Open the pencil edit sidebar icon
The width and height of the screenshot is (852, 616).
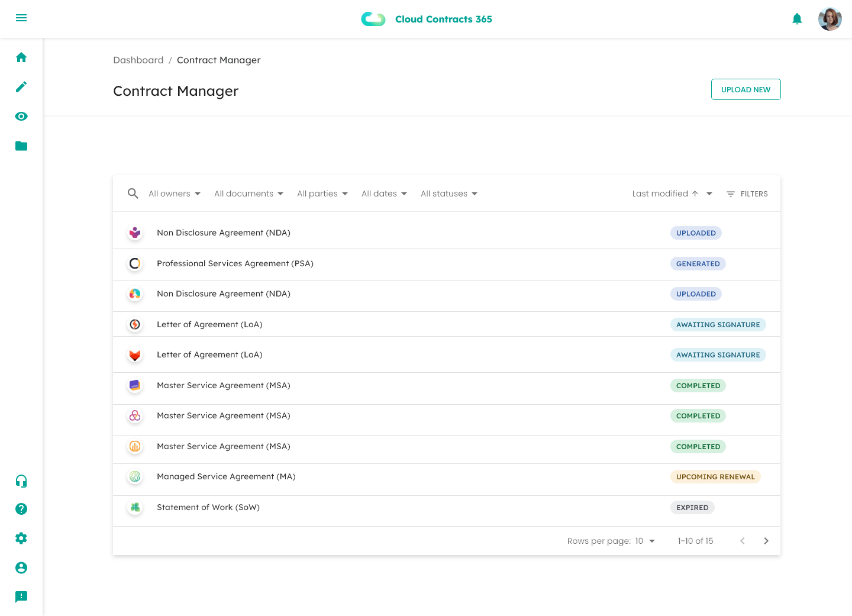pos(21,87)
